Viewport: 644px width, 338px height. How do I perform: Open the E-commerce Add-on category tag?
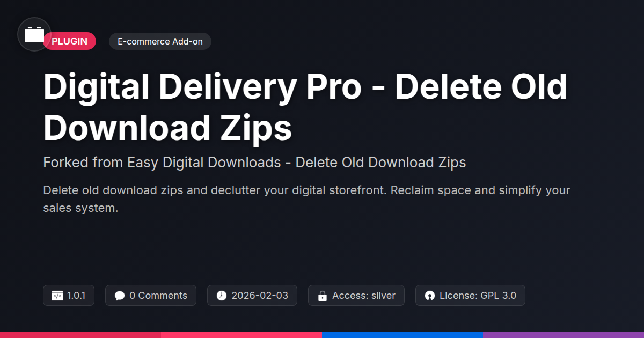pyautogui.click(x=160, y=41)
